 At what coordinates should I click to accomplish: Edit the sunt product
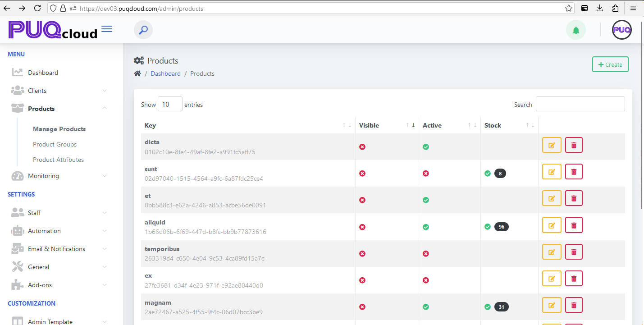(552, 172)
